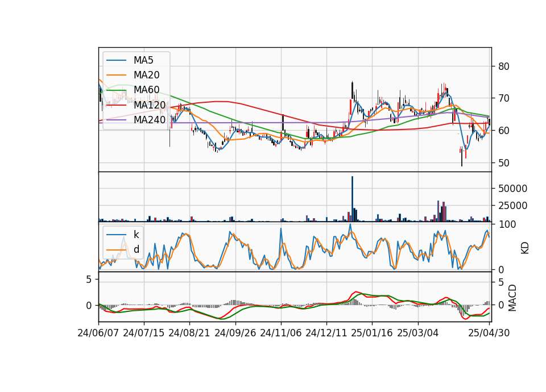Click the k legend entry in KD panel
Screen dimensions: 546x392
pos(123,235)
